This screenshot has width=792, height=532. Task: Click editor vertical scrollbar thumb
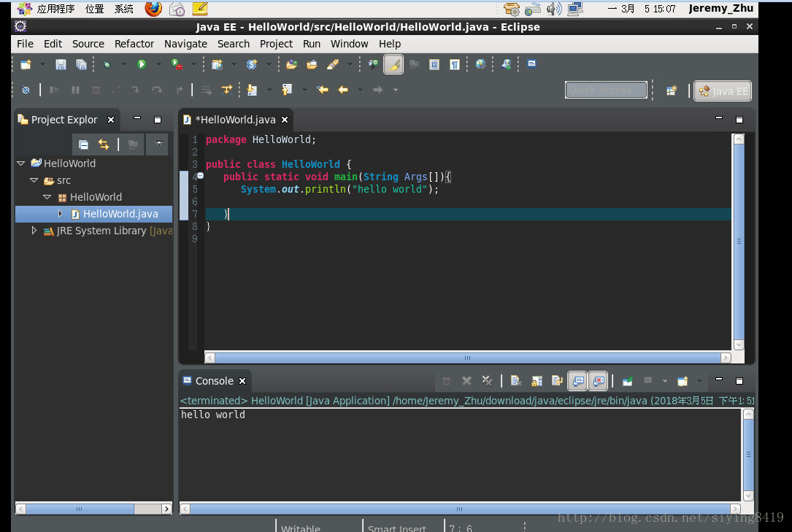click(739, 242)
